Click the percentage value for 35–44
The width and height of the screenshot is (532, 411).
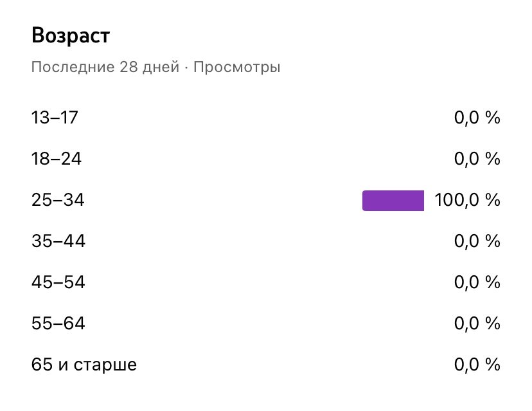point(476,241)
